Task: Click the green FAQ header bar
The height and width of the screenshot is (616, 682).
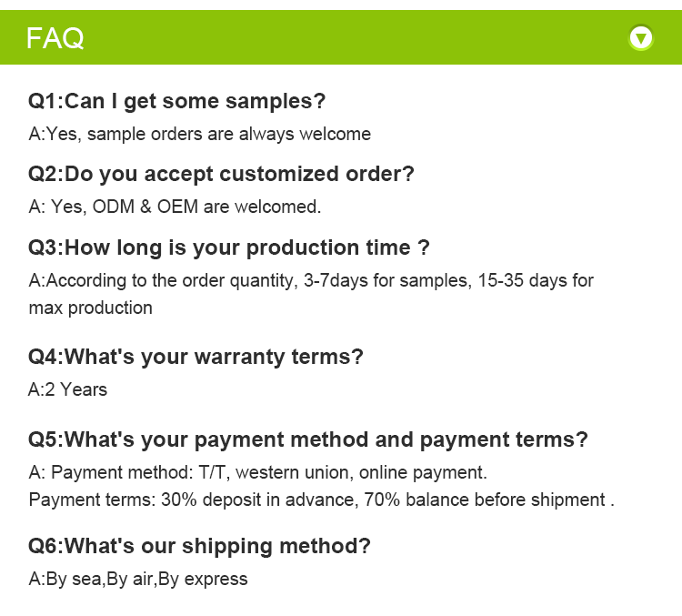Action: pos(341,37)
